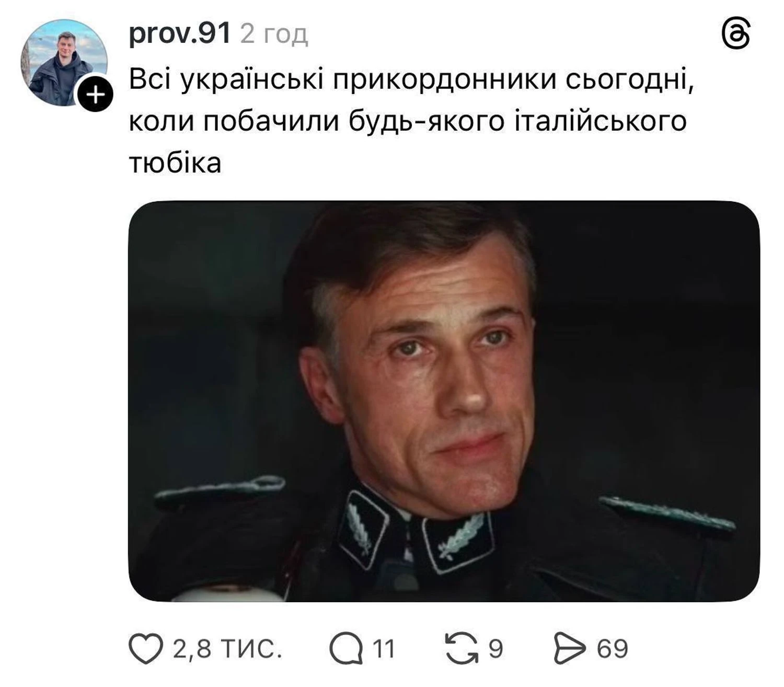This screenshot has height=687, width=784.
Task: Like the post with the heart icon
Action: pyautogui.click(x=146, y=649)
